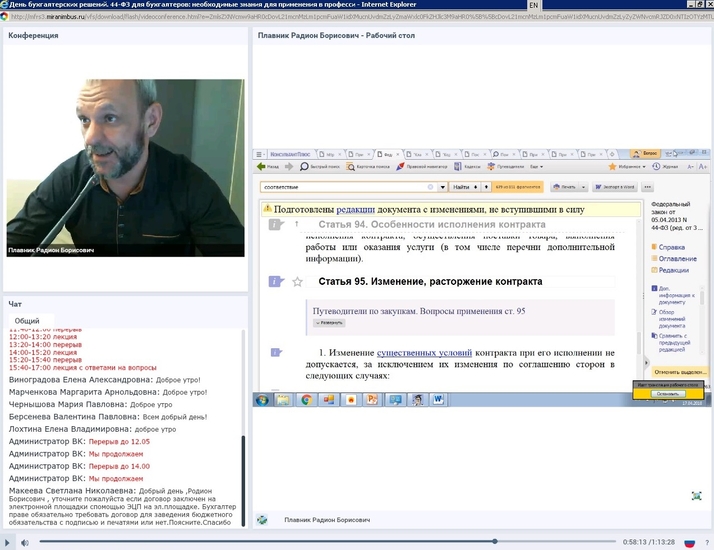Expand the Ещё toolbar dropdown
The image size is (714, 550).
536,167
